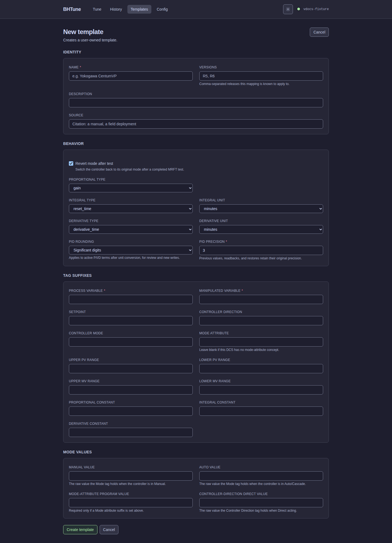
Task: Click the Lower MV Range field
Action: click(x=261, y=390)
